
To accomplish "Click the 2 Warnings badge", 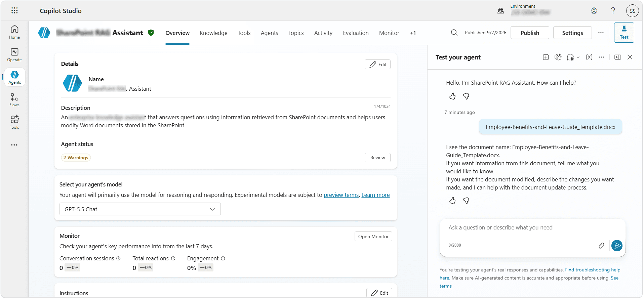I will tap(76, 158).
